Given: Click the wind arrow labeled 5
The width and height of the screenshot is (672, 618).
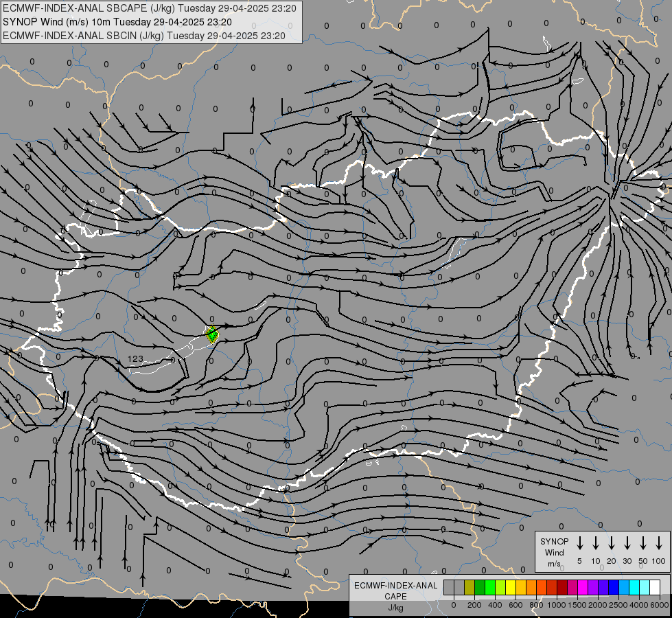Looking at the screenshot, I should click(579, 543).
